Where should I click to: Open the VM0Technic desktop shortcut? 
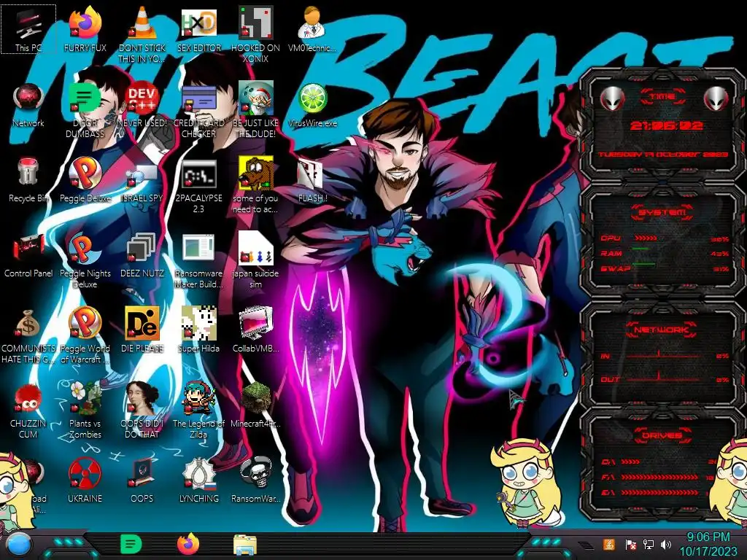312,29
